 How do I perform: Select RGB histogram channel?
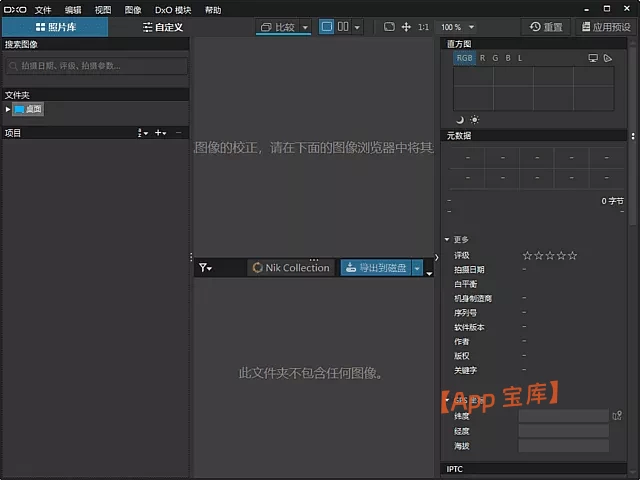[464, 58]
